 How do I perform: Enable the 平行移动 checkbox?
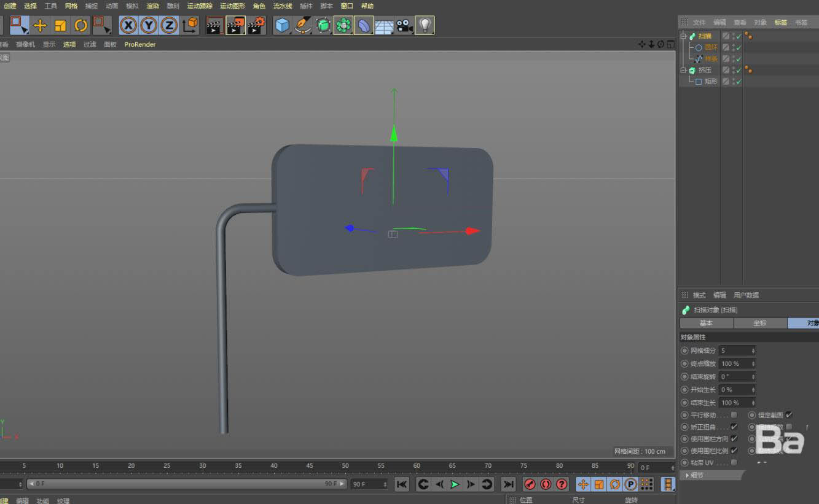[x=734, y=415]
